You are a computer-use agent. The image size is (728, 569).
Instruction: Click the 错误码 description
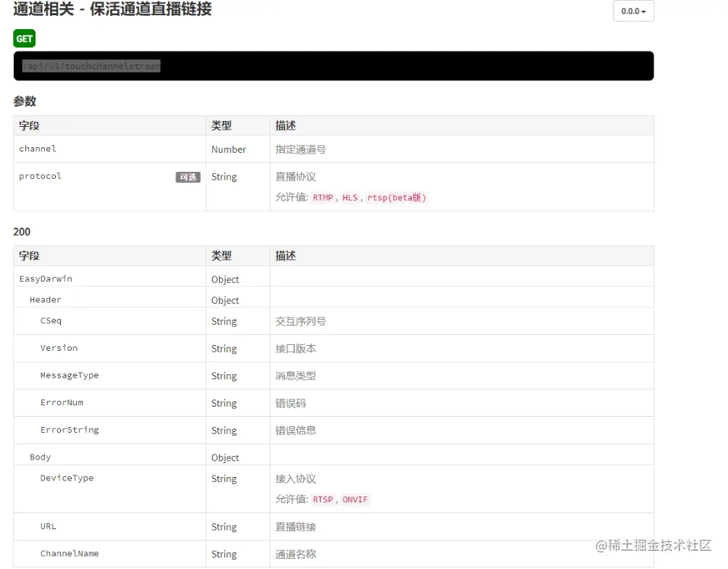coord(290,403)
